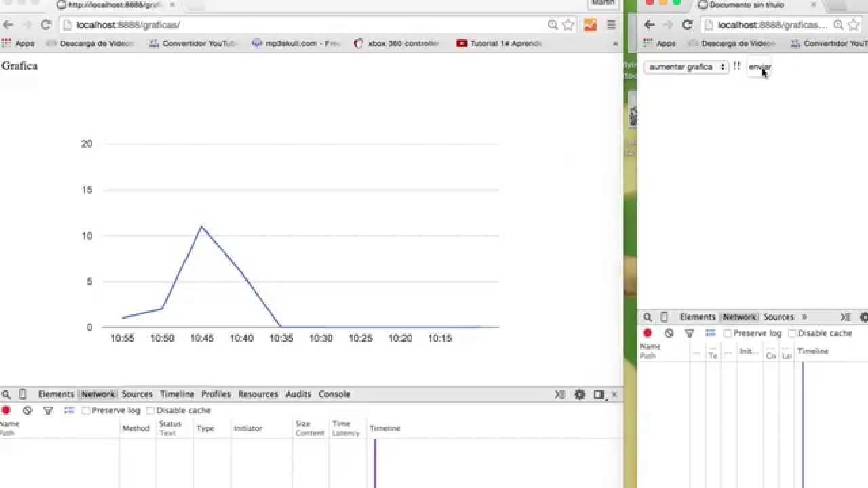Click the forward arrow in left browser window
The image size is (868, 488).
26,25
